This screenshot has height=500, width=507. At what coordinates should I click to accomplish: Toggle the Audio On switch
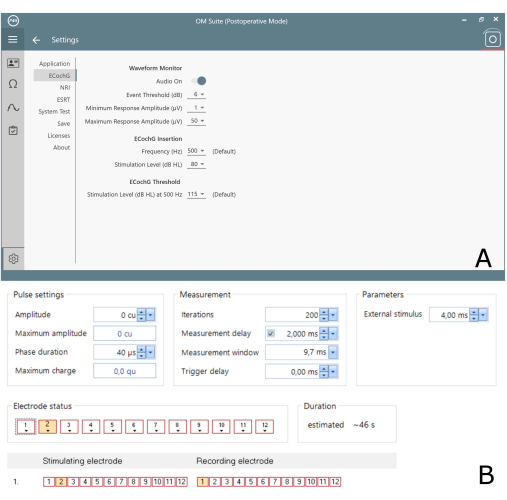[199, 81]
